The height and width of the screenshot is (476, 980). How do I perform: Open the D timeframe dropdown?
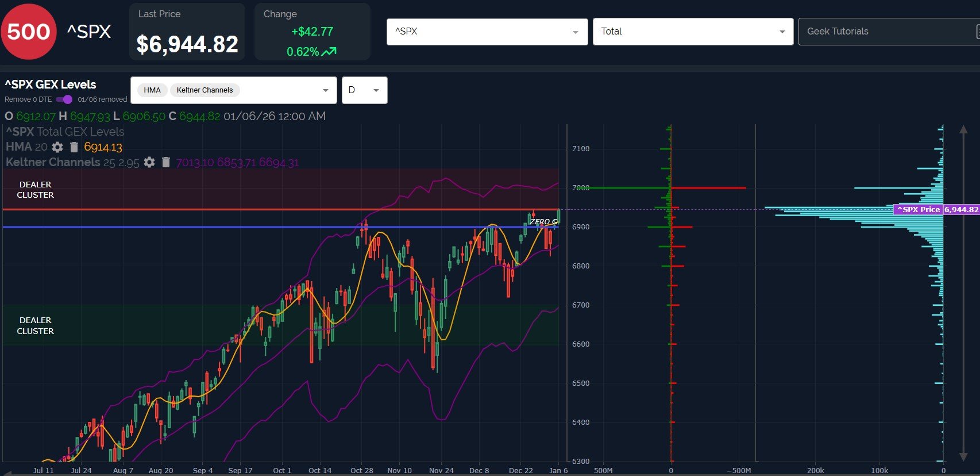pyautogui.click(x=364, y=90)
